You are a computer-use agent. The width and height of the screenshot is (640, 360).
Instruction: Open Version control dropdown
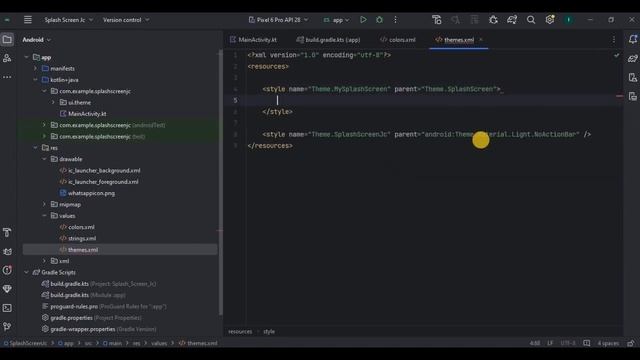click(x=126, y=20)
